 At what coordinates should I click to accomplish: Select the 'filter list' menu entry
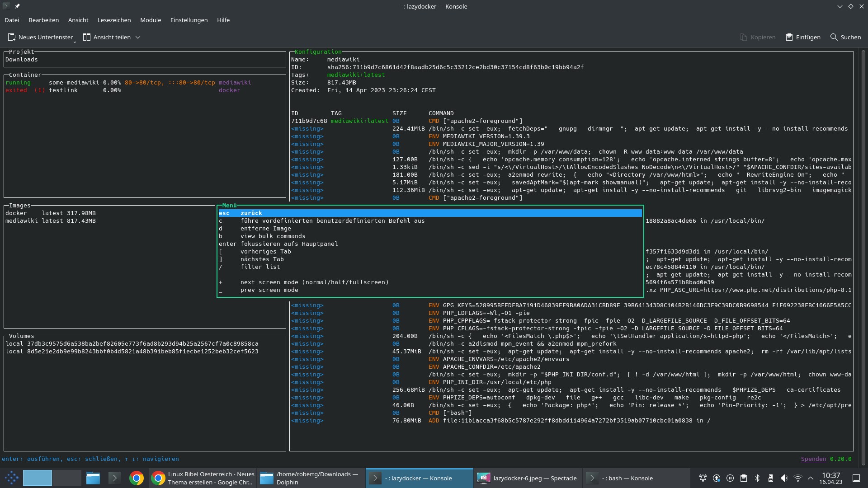[x=430, y=267]
